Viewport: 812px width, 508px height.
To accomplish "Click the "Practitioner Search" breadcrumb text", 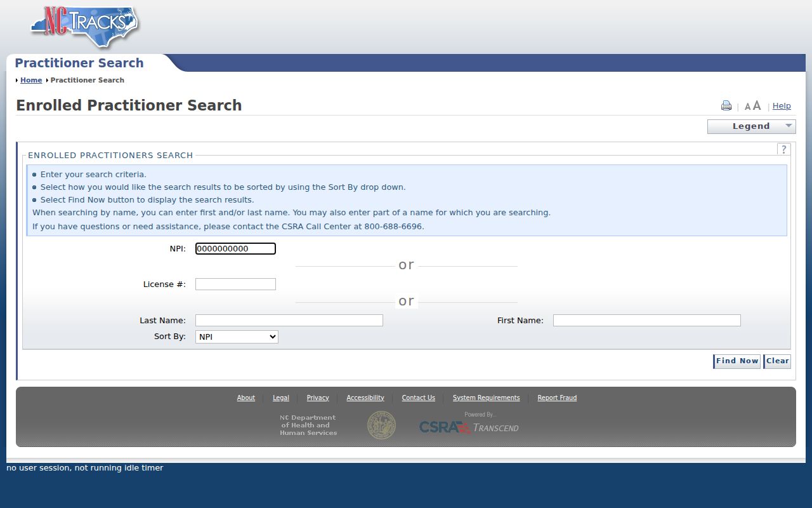I will pos(88,80).
